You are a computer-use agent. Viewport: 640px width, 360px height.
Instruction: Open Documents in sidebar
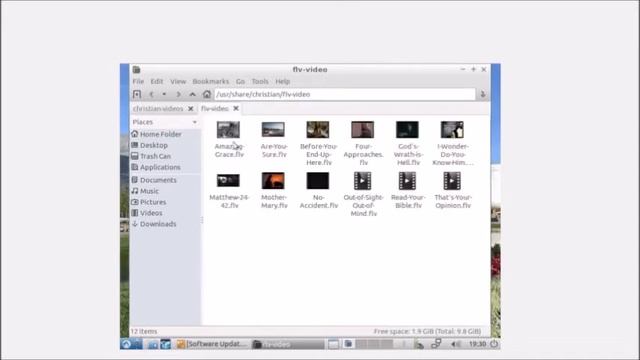[x=154, y=180]
